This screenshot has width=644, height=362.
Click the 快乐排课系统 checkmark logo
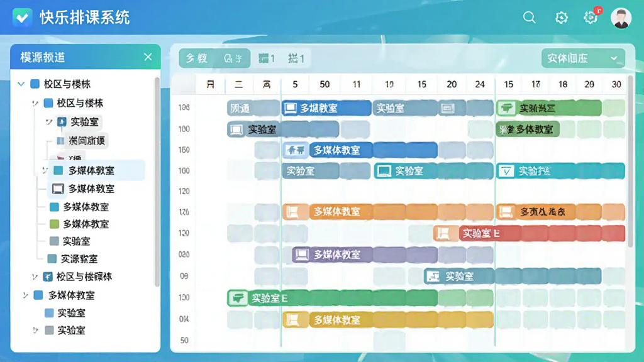[x=22, y=18]
